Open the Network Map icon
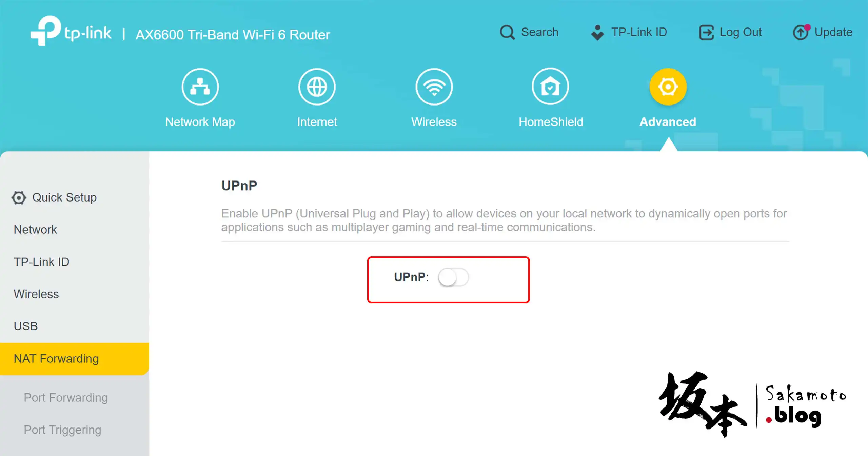 [x=200, y=87]
